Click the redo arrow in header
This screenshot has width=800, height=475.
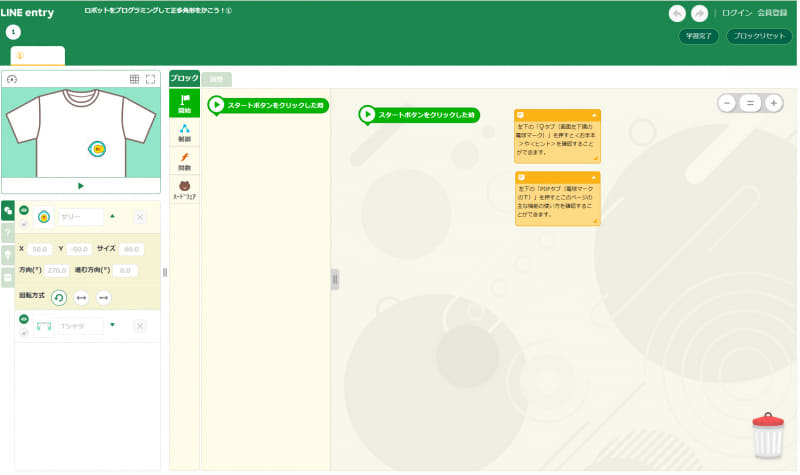click(701, 13)
